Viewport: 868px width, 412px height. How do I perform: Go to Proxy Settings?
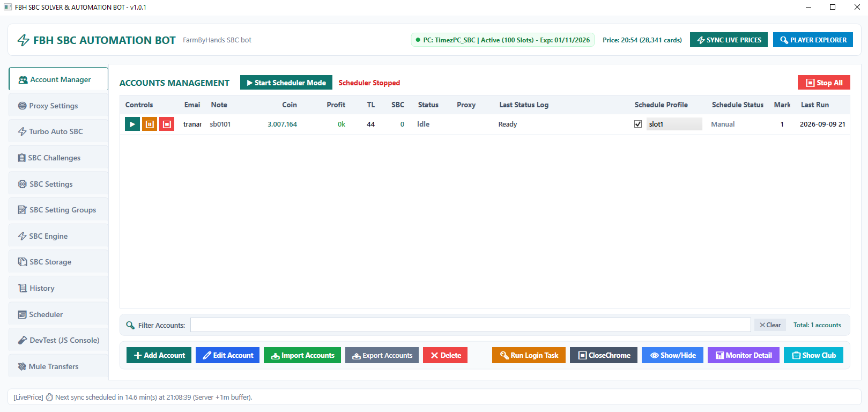58,106
